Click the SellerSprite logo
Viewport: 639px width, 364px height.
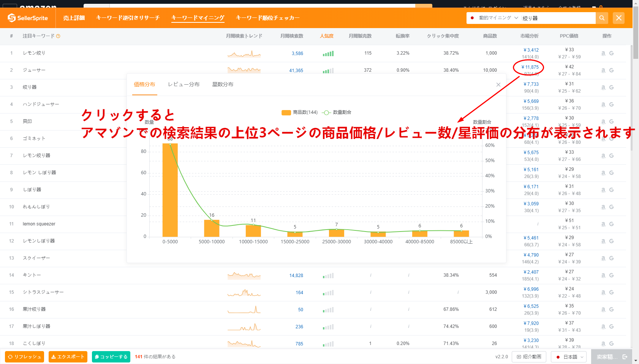[x=28, y=18]
